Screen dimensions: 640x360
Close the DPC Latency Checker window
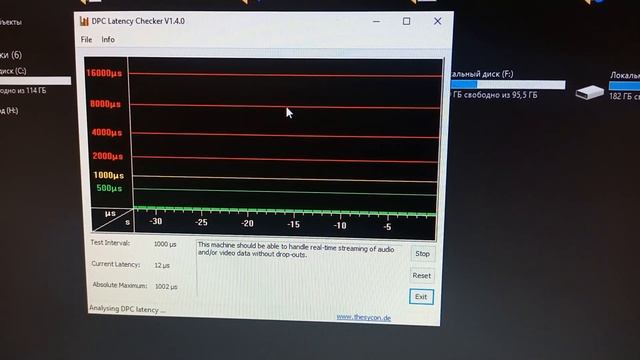[437, 21]
